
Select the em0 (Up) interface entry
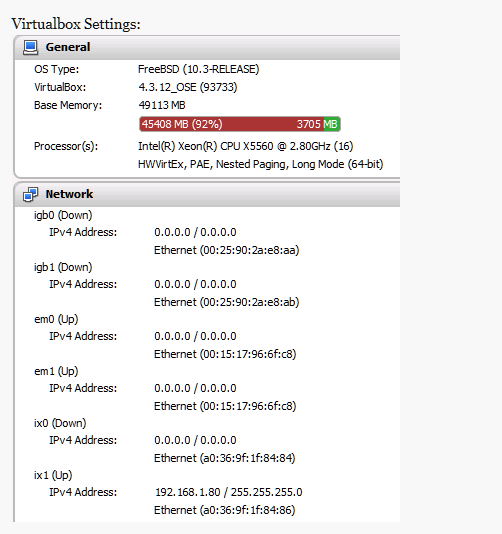(x=56, y=319)
